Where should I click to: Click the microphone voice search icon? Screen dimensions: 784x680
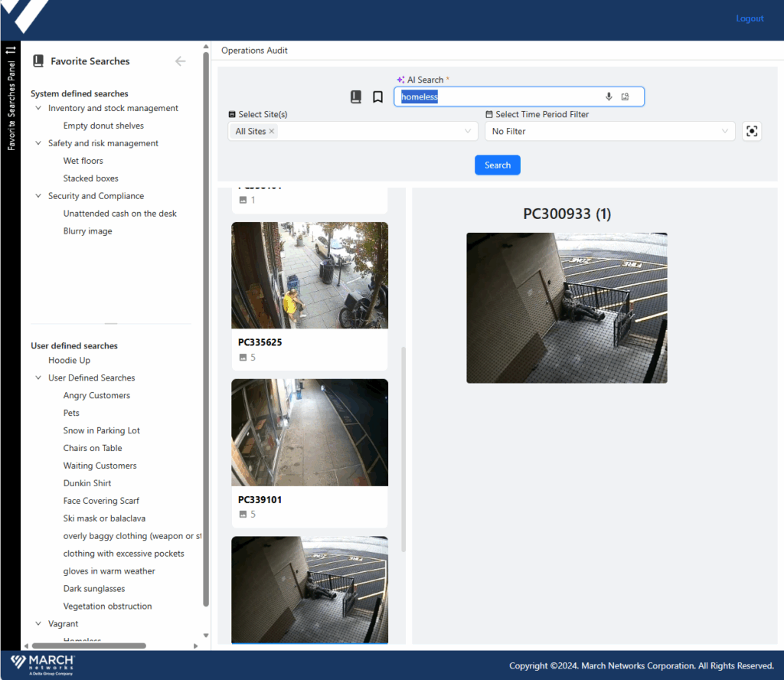click(609, 96)
